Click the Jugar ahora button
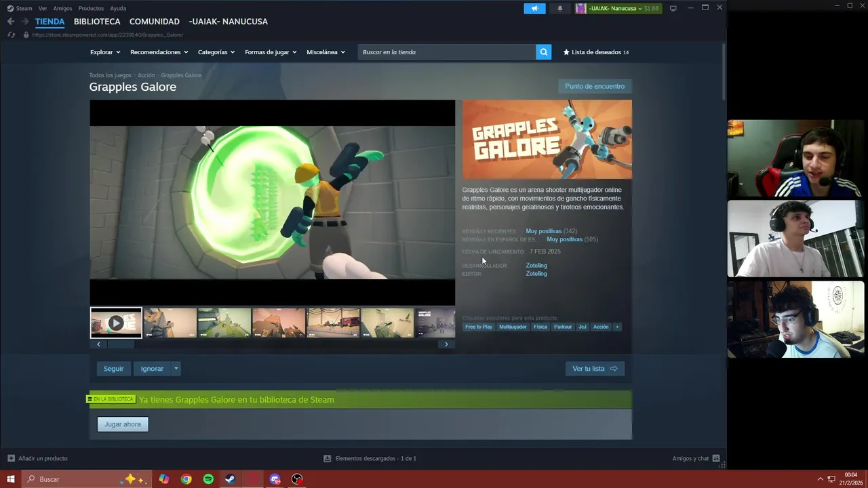868x488 pixels. [123, 424]
